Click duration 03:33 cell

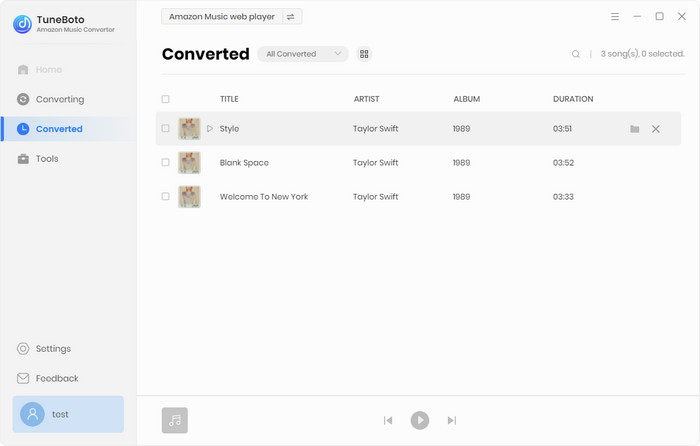click(x=563, y=197)
